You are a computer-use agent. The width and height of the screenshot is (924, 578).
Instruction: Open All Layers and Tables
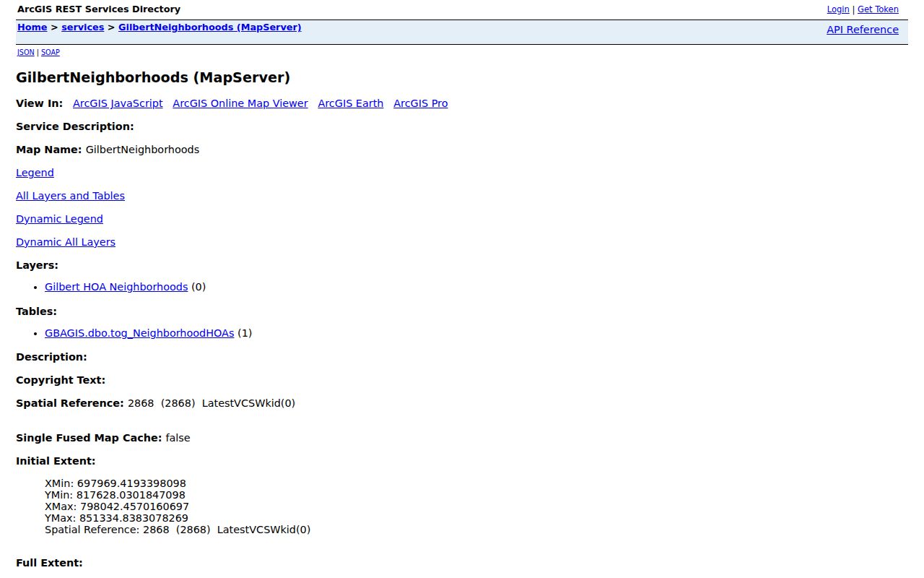pos(70,196)
